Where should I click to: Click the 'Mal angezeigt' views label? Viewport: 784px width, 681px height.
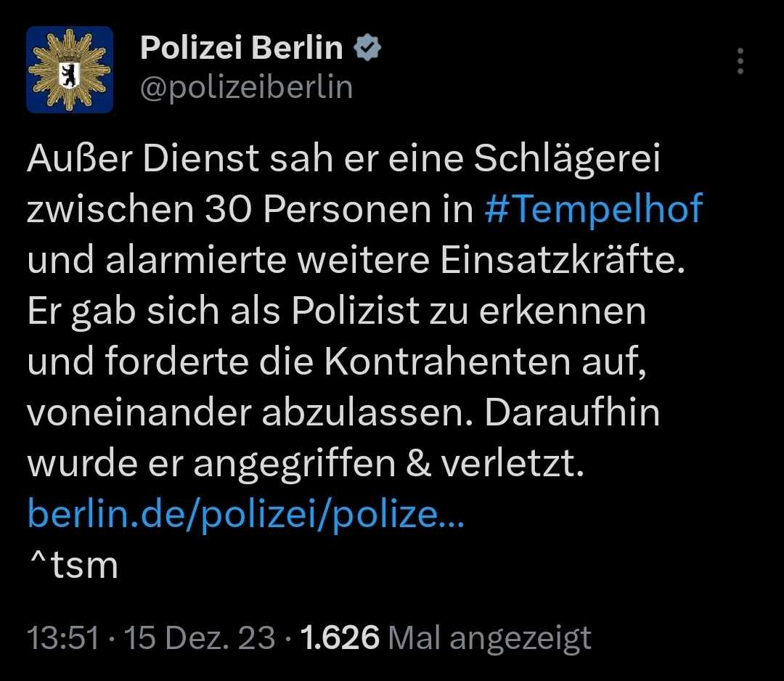[x=490, y=638]
